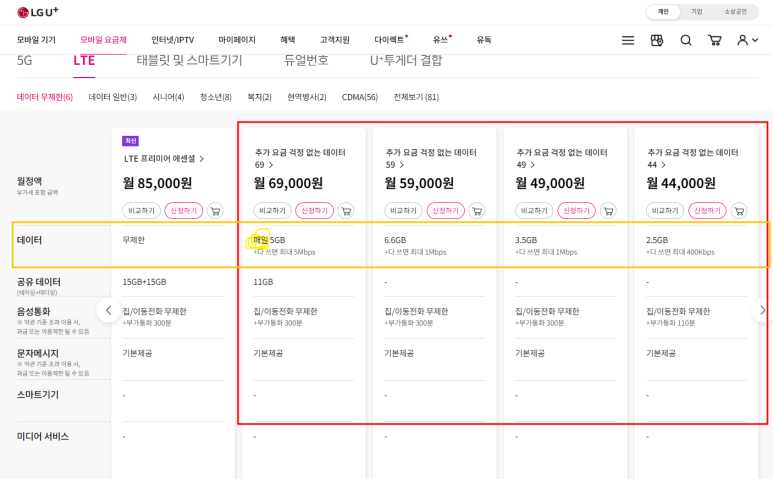Switch to LTE plans tab

coord(84,61)
